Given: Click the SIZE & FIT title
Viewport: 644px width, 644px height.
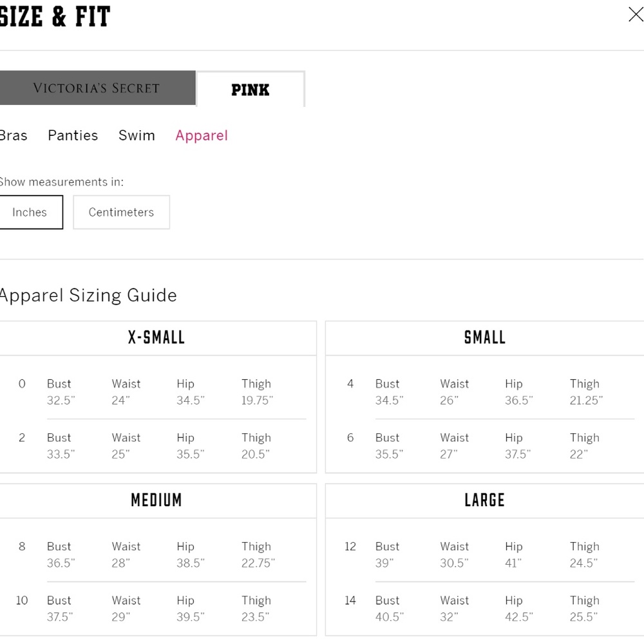Looking at the screenshot, I should click(55, 17).
